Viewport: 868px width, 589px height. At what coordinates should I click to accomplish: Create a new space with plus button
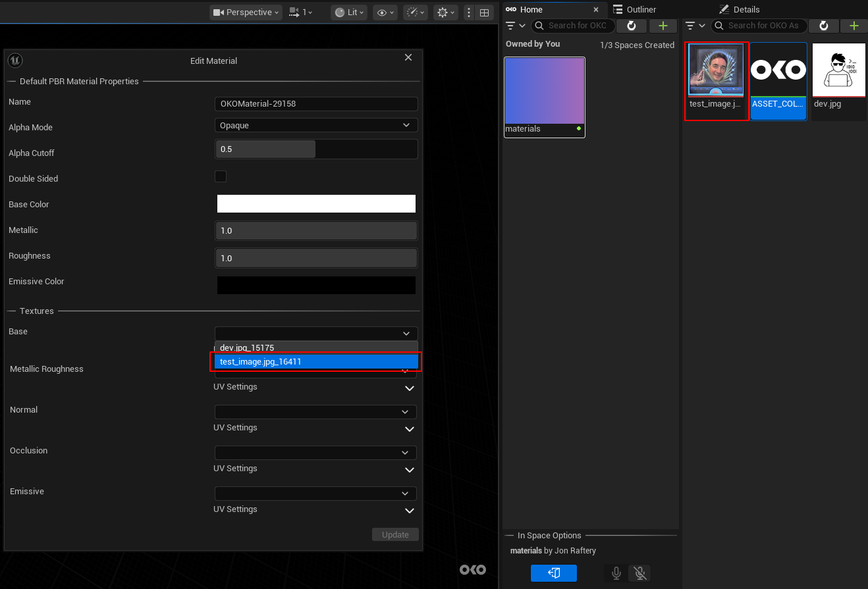coord(663,26)
